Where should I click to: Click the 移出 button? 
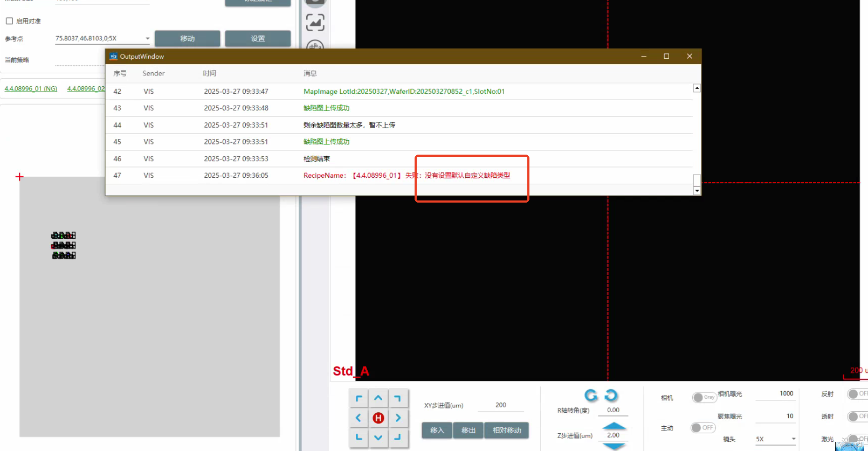469,431
